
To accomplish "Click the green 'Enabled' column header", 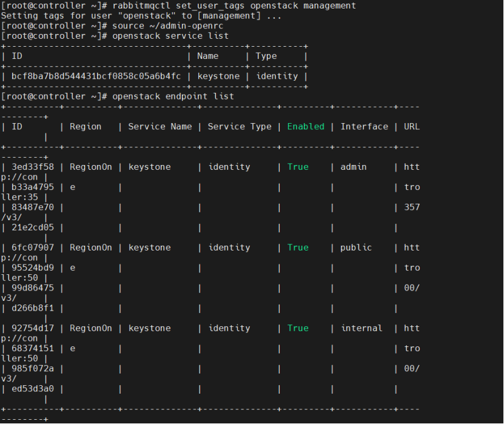I will click(x=306, y=127).
